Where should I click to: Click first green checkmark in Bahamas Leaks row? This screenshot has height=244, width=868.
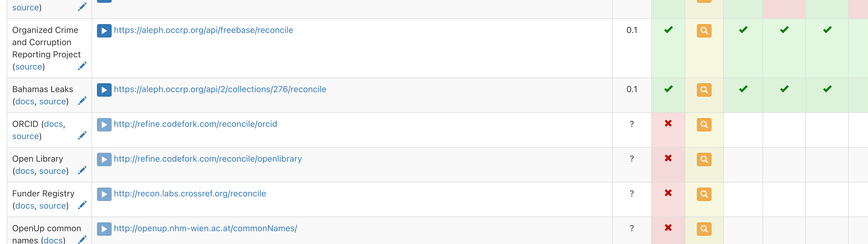coord(669,89)
